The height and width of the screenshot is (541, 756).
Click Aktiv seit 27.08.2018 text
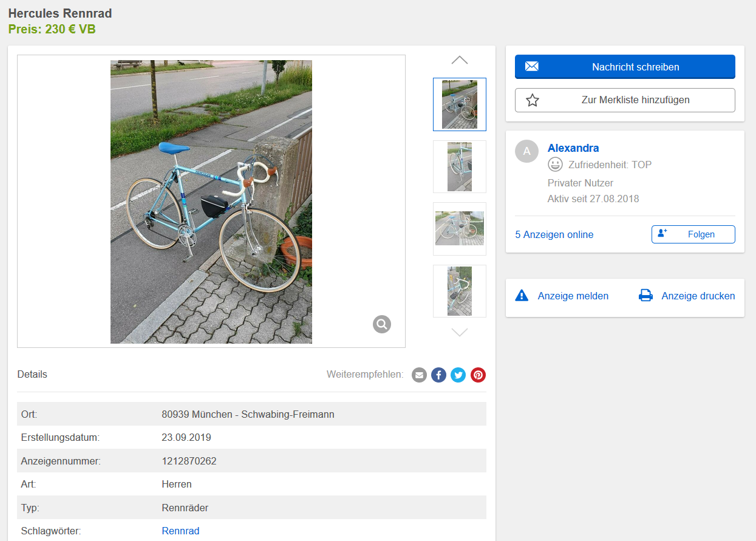pos(593,199)
